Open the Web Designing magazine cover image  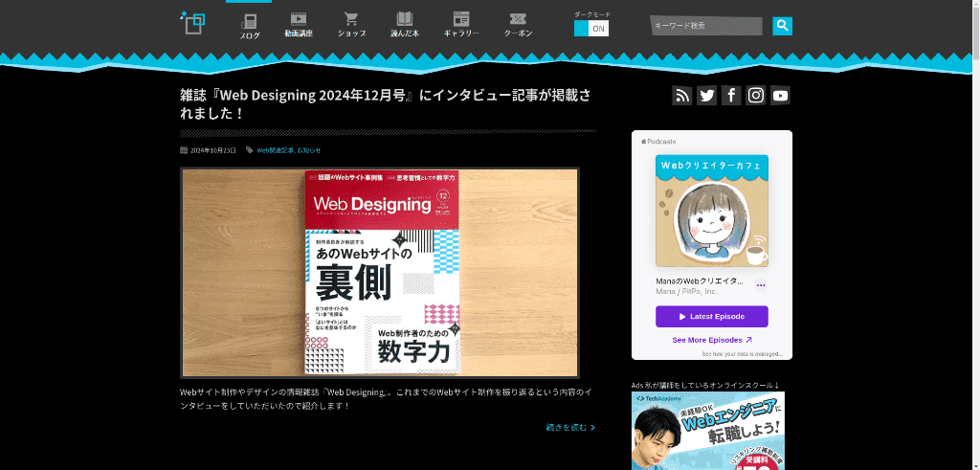point(380,273)
